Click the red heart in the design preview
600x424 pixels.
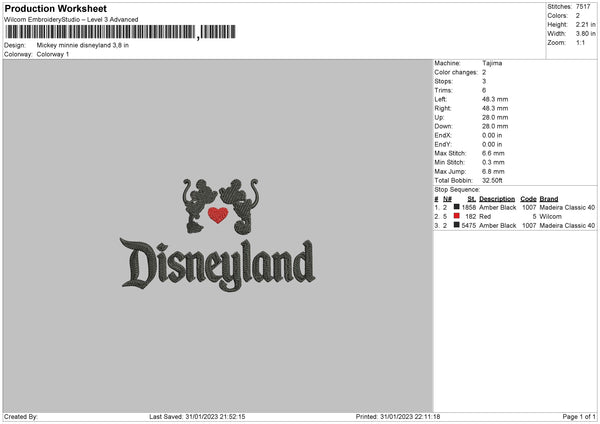pos(218,215)
